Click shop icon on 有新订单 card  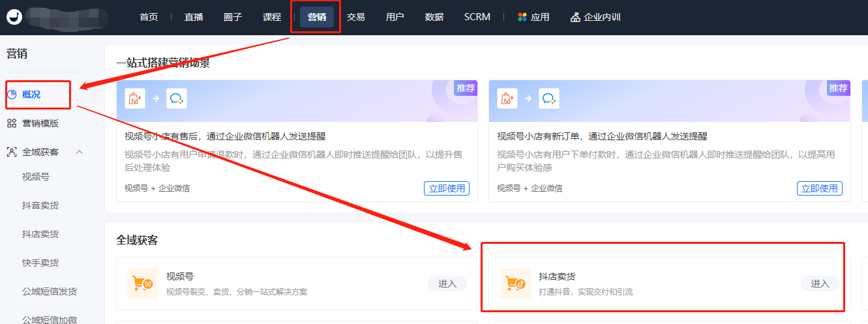[x=507, y=98]
